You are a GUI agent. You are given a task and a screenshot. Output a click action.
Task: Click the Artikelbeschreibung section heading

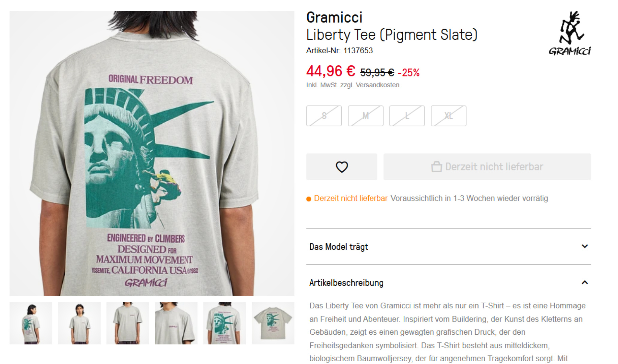click(x=346, y=283)
